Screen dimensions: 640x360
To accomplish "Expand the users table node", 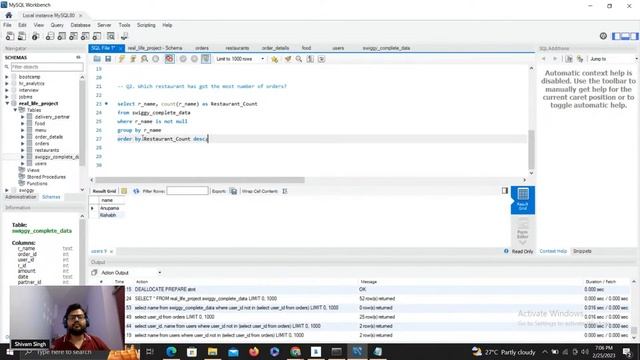I will [x=23, y=164].
